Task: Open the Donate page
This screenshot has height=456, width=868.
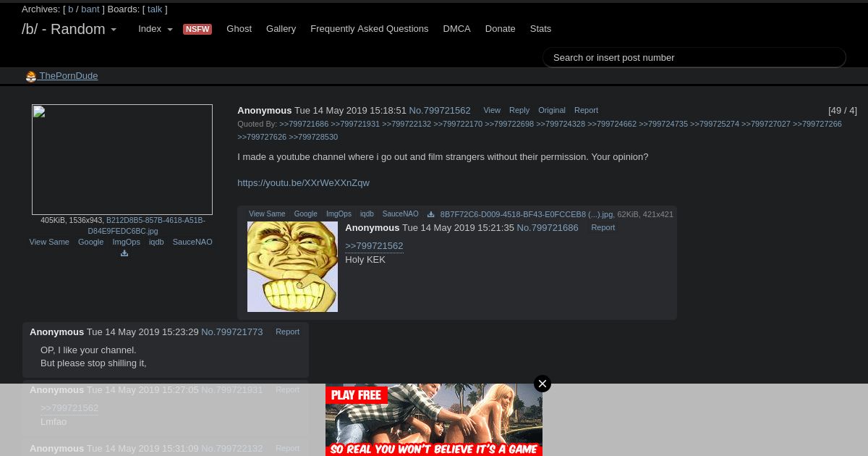Action: click(x=500, y=29)
